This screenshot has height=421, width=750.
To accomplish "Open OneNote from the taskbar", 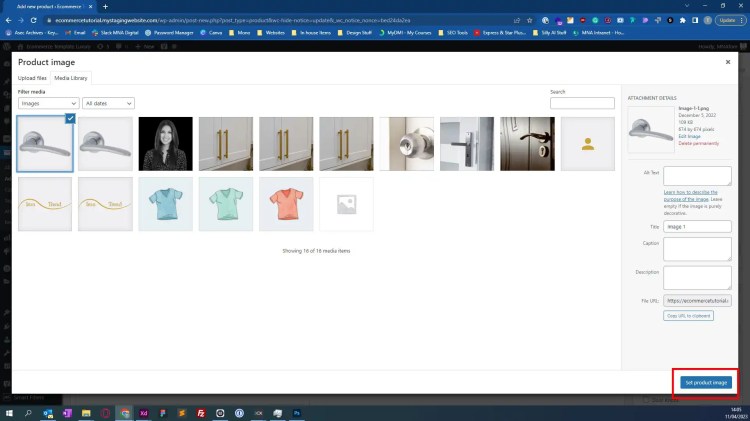I will [67, 413].
